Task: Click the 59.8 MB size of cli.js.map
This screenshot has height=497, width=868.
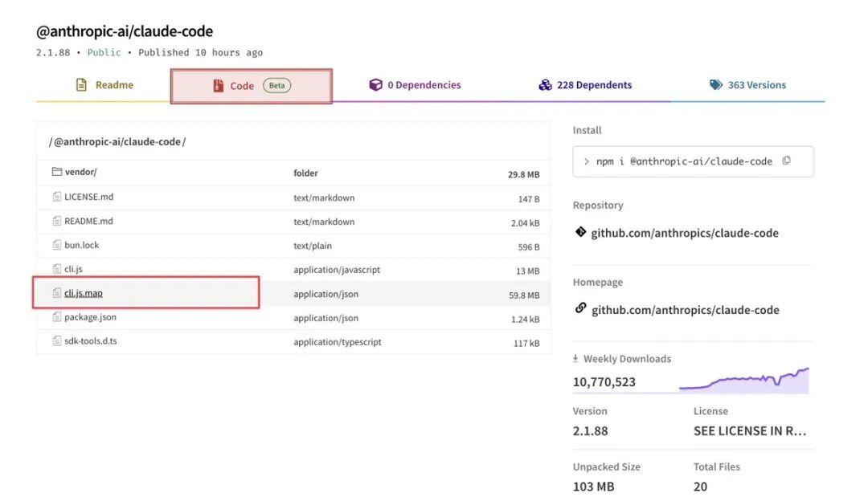Action: click(524, 295)
